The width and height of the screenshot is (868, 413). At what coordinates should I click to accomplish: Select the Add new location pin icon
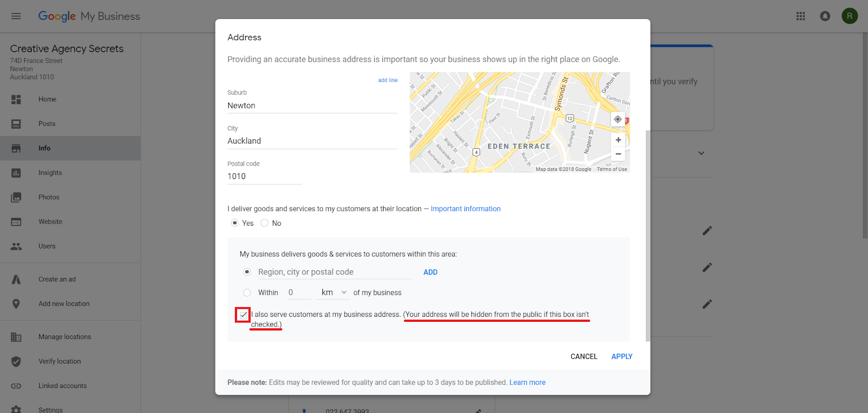click(x=16, y=303)
